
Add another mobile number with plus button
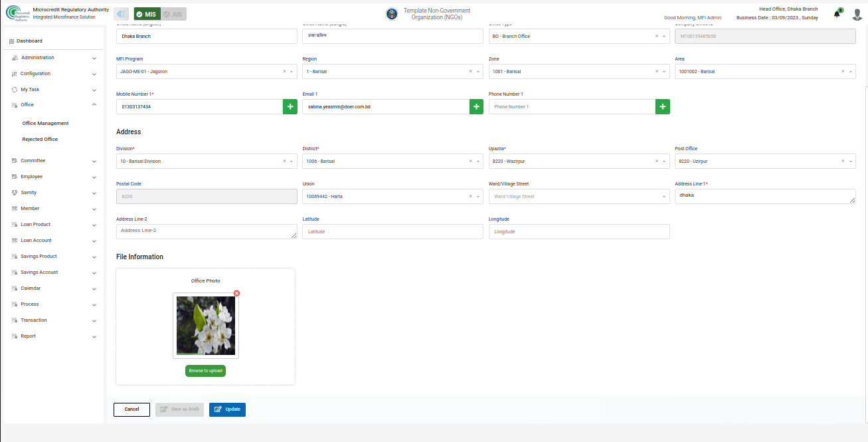point(290,106)
